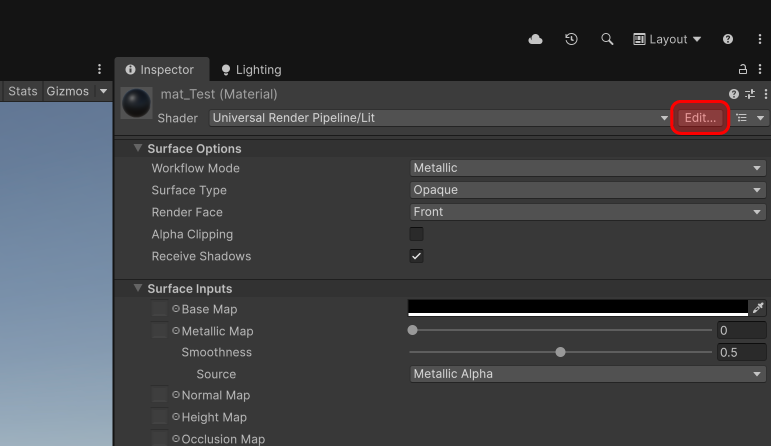Uncheck the Receive Shadows checkbox
The height and width of the screenshot is (446, 771).
417,256
